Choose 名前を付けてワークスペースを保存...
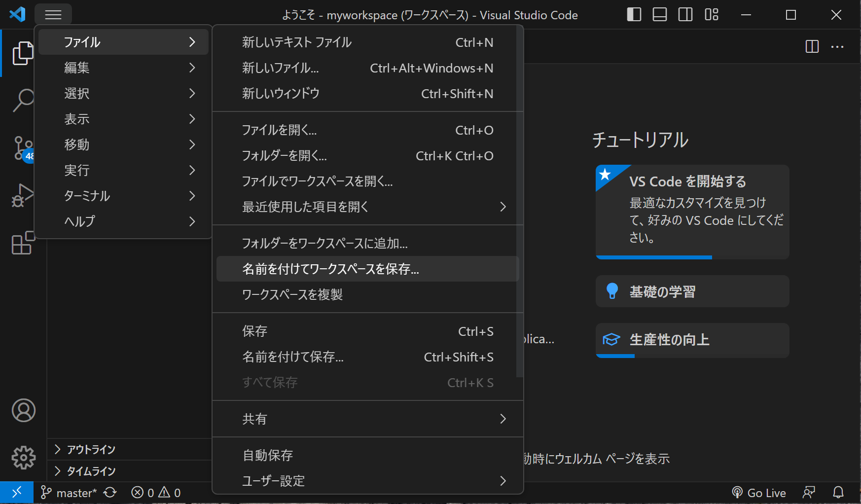This screenshot has height=504, width=861. (367, 269)
